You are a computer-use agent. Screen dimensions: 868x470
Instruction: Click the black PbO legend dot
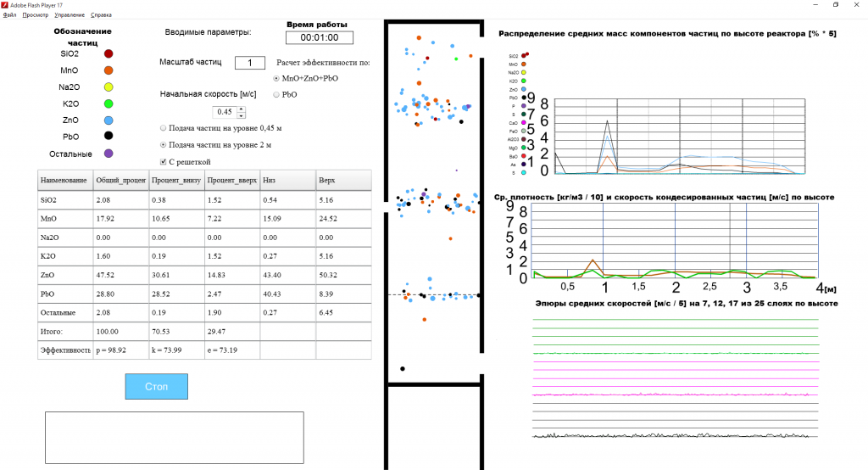[108, 136]
